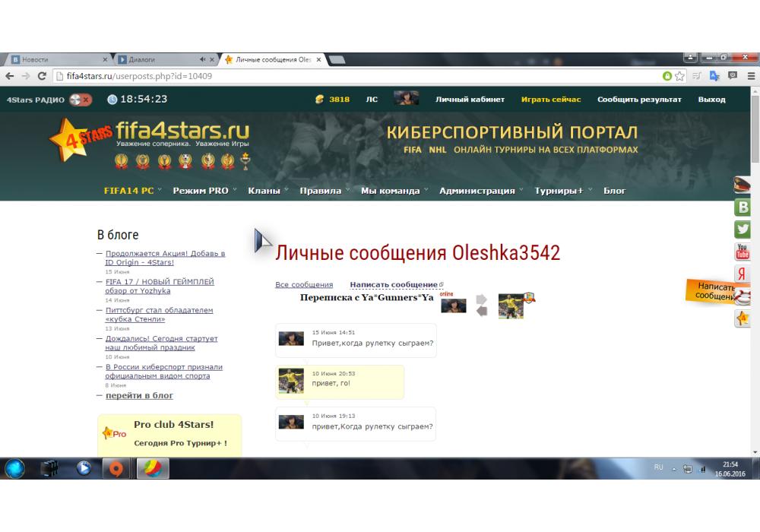
Task: Open the green shield extension icon
Action: pos(667,76)
